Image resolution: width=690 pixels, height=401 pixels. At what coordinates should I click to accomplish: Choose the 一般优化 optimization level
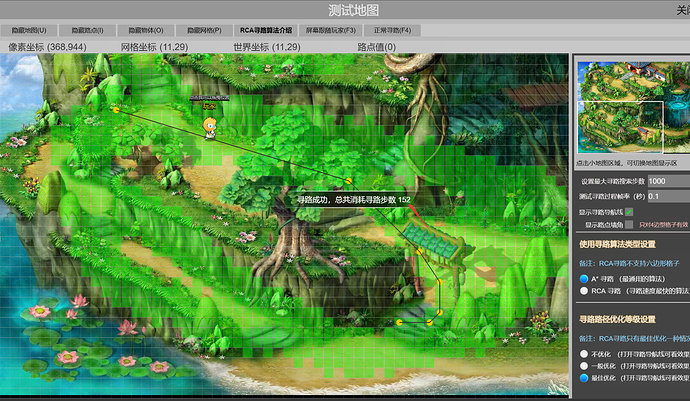coord(584,366)
